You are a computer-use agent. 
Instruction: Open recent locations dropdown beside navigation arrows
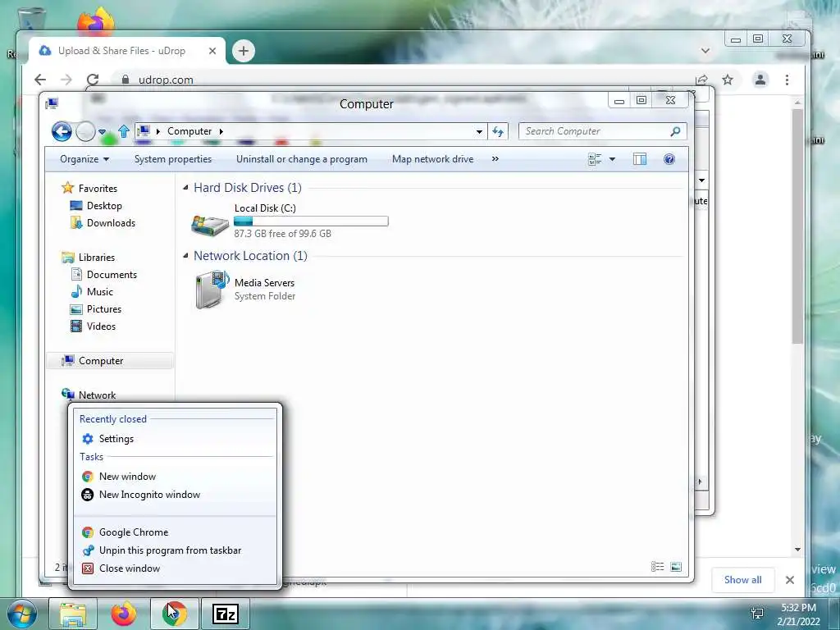102,131
